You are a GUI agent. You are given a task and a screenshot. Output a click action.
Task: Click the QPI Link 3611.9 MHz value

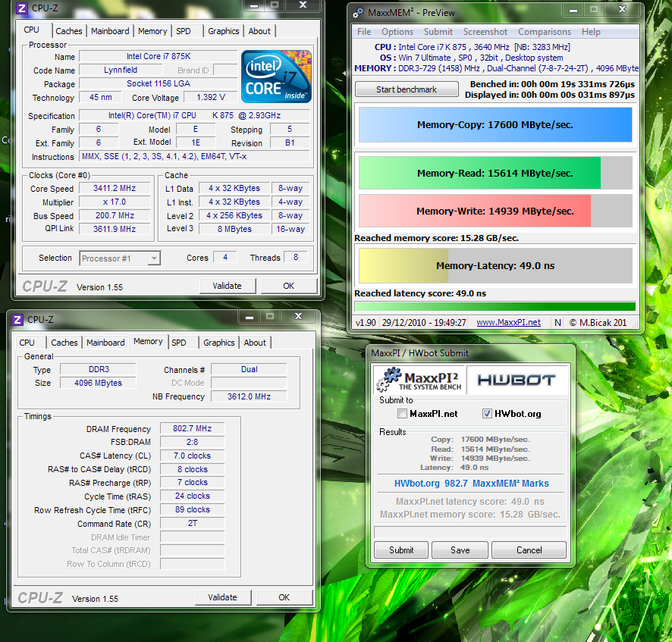[x=115, y=229]
